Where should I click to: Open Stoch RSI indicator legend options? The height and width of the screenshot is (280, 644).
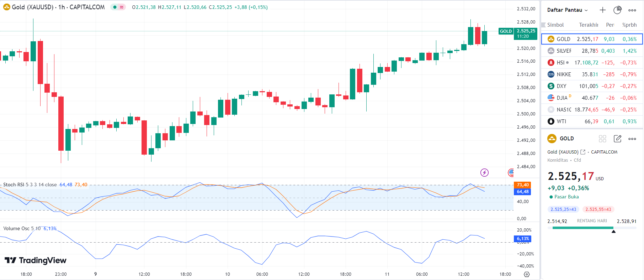point(30,185)
